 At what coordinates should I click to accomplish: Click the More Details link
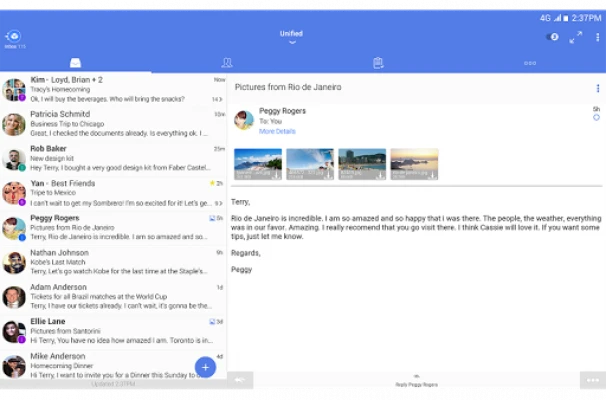point(277,132)
